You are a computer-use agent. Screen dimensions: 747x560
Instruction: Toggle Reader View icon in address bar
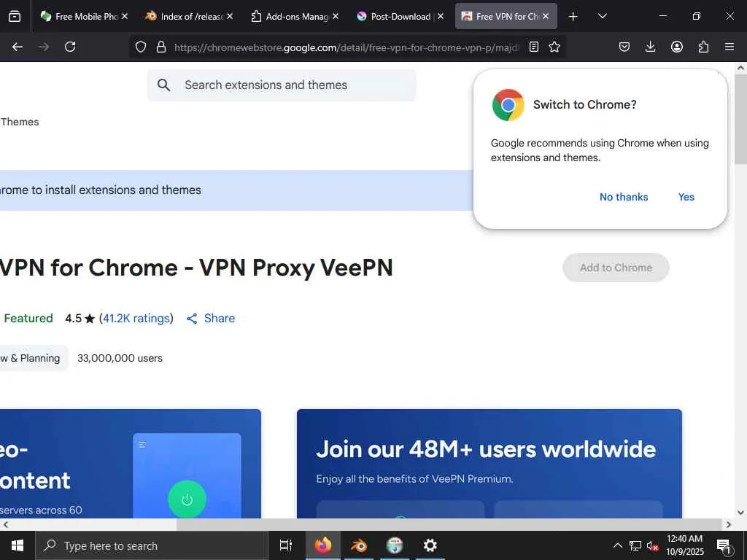pyautogui.click(x=534, y=47)
